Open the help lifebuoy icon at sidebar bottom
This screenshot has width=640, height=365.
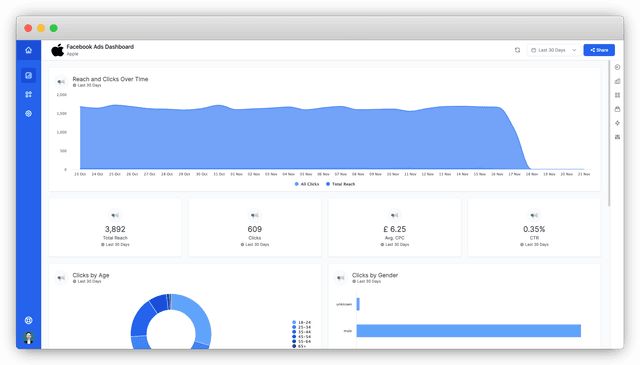tap(29, 320)
